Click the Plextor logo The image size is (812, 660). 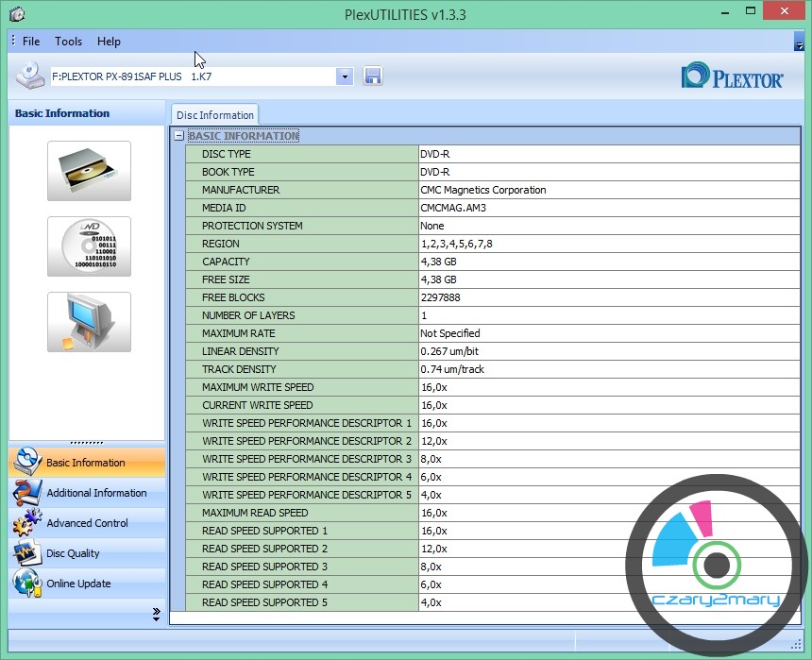pos(732,76)
